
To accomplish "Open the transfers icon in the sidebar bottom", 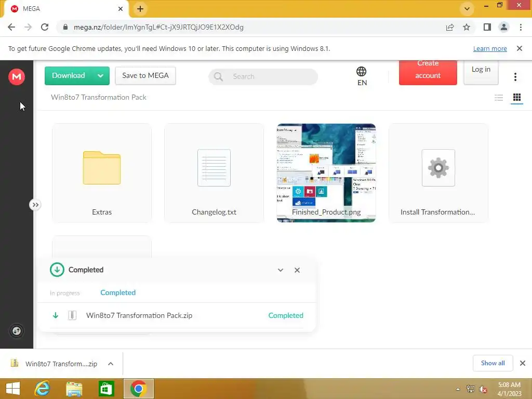I will [x=16, y=331].
